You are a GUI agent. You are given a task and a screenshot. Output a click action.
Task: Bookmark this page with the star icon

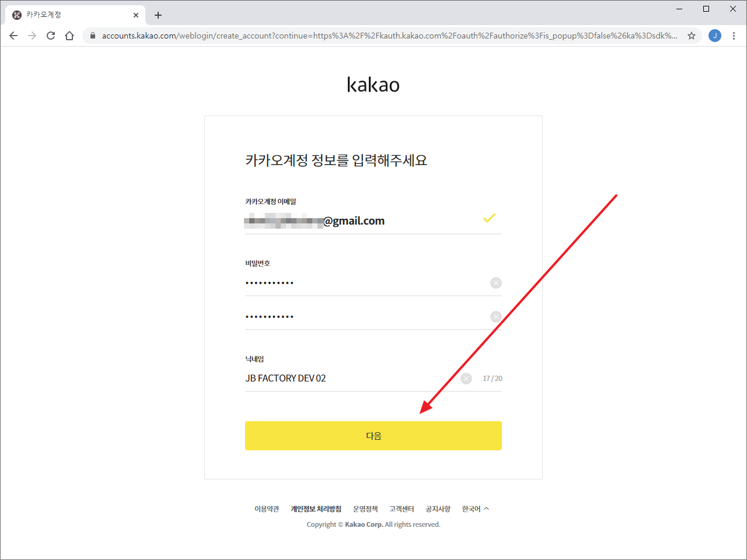[x=692, y=36]
